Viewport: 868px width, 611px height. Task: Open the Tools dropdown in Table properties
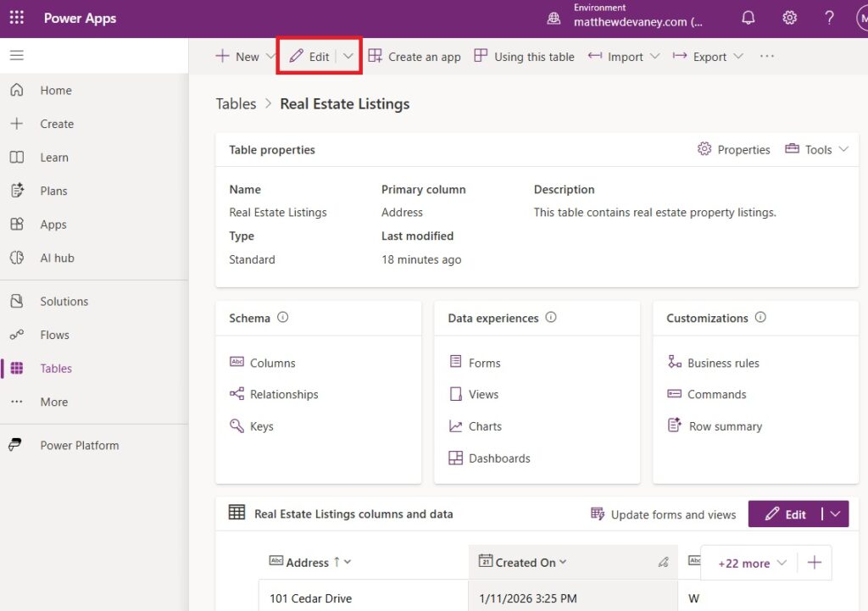(x=816, y=149)
